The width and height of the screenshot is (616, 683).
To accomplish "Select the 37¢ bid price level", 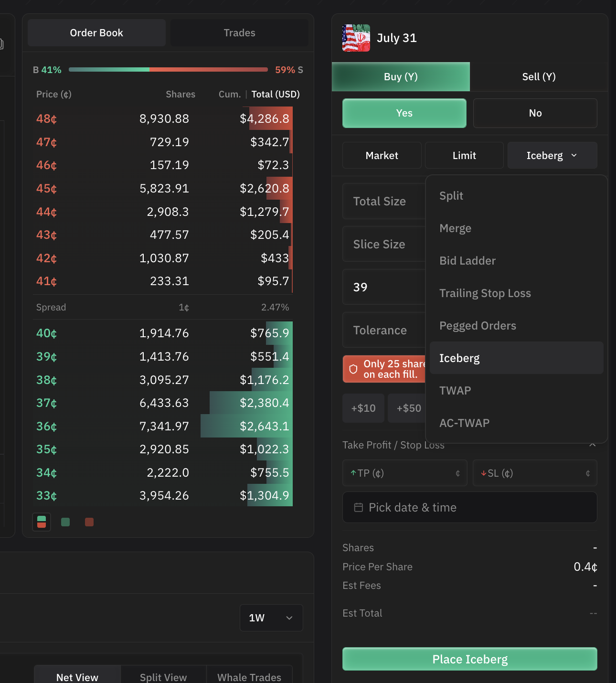I will pos(162,403).
